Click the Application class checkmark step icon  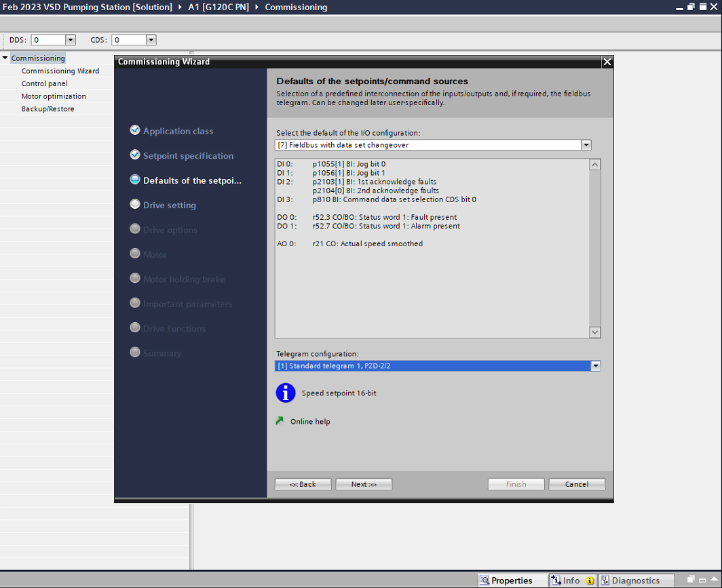pyautogui.click(x=135, y=130)
